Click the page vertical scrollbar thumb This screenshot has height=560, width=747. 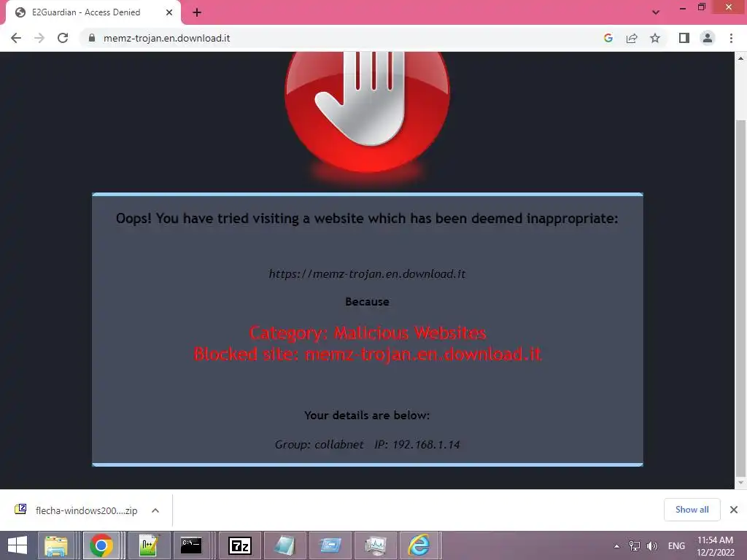pyautogui.click(x=740, y=297)
